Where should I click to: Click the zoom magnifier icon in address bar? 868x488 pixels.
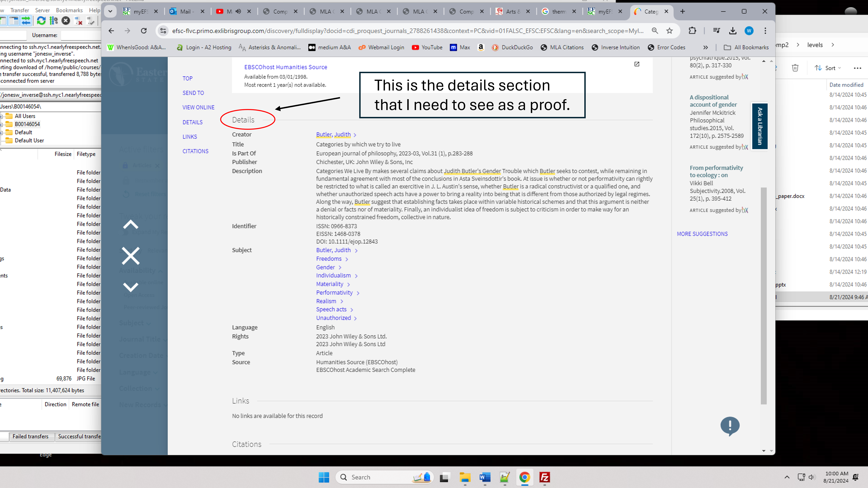click(655, 31)
